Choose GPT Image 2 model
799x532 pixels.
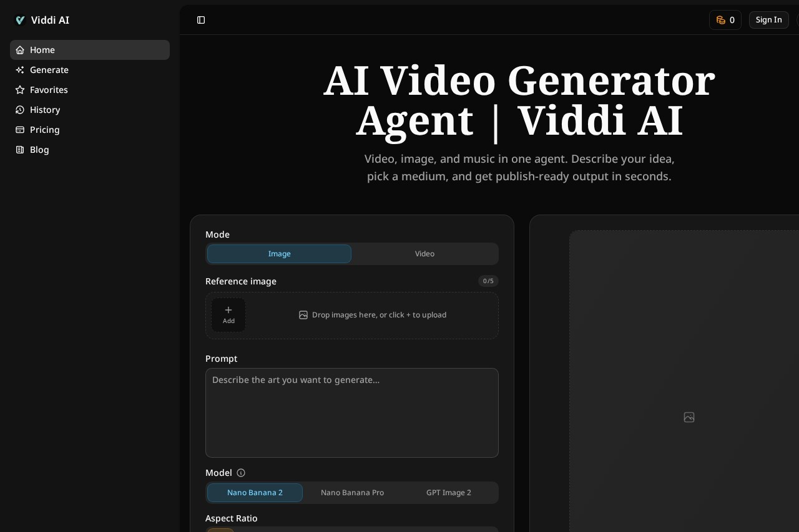[449, 493]
